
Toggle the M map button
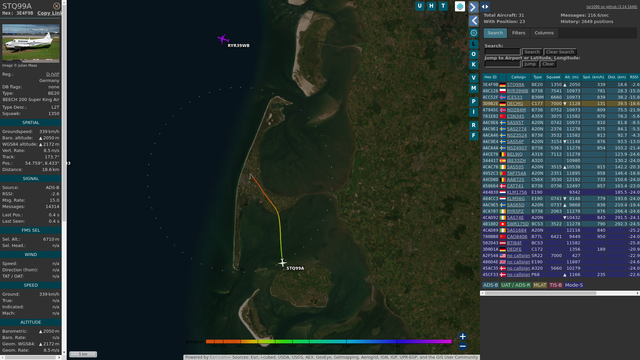[473, 88]
